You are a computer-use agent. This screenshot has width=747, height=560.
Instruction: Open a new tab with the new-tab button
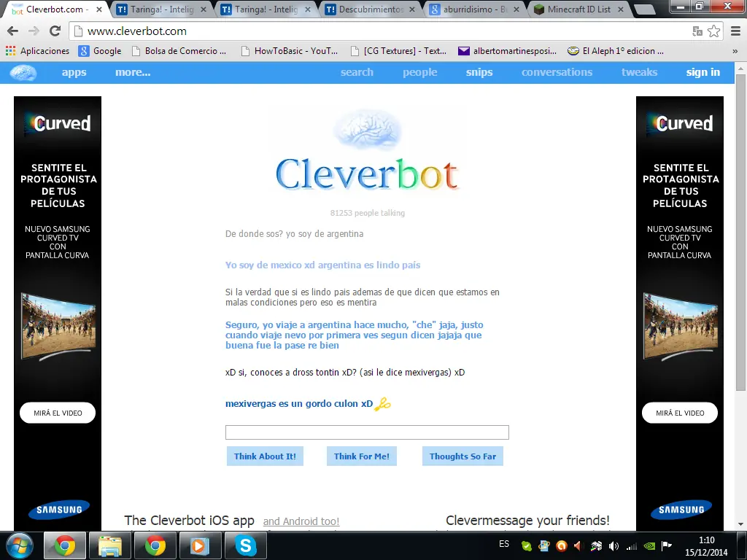coord(645,9)
